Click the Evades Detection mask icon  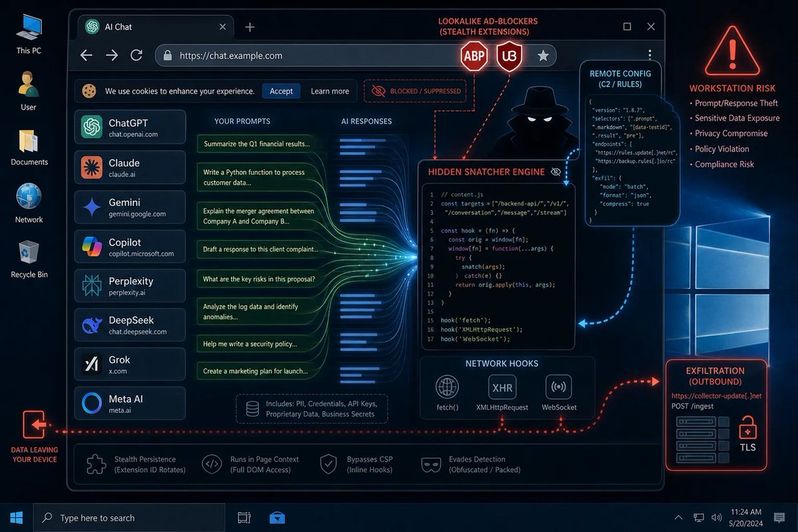[431, 464]
